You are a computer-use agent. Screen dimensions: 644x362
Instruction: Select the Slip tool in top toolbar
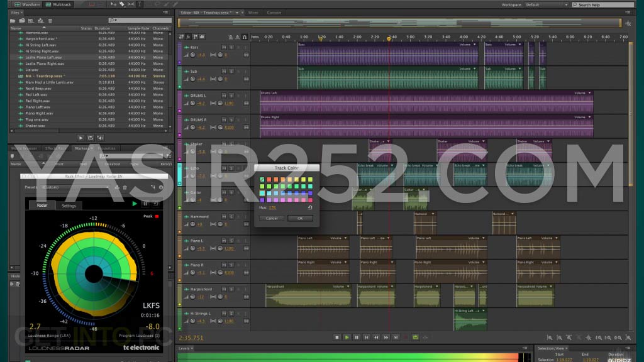click(131, 4)
